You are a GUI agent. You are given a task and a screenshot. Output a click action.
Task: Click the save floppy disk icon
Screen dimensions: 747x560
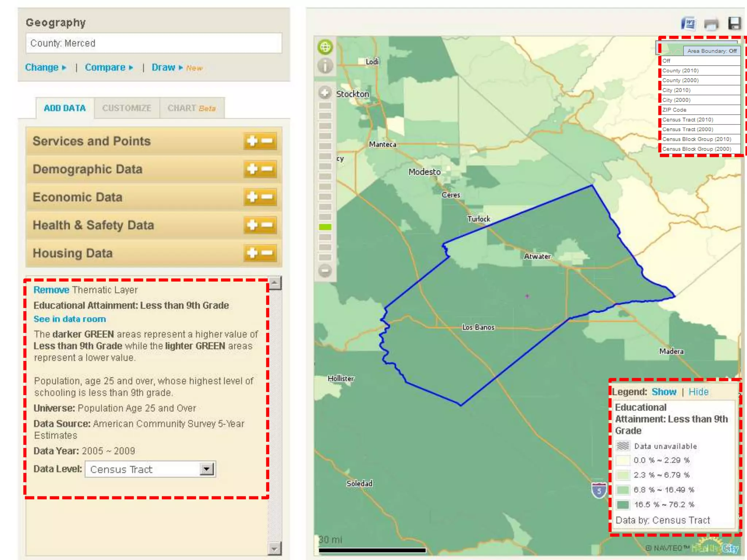point(734,23)
